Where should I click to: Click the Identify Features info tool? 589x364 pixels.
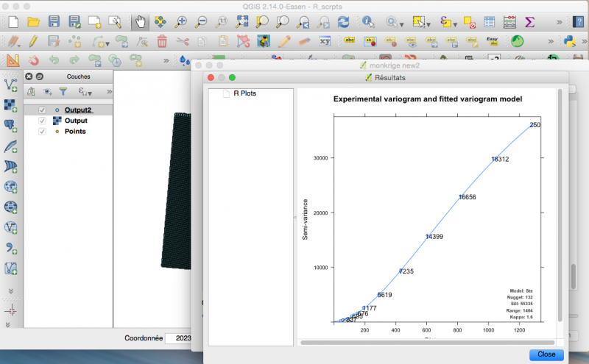pyautogui.click(x=367, y=21)
